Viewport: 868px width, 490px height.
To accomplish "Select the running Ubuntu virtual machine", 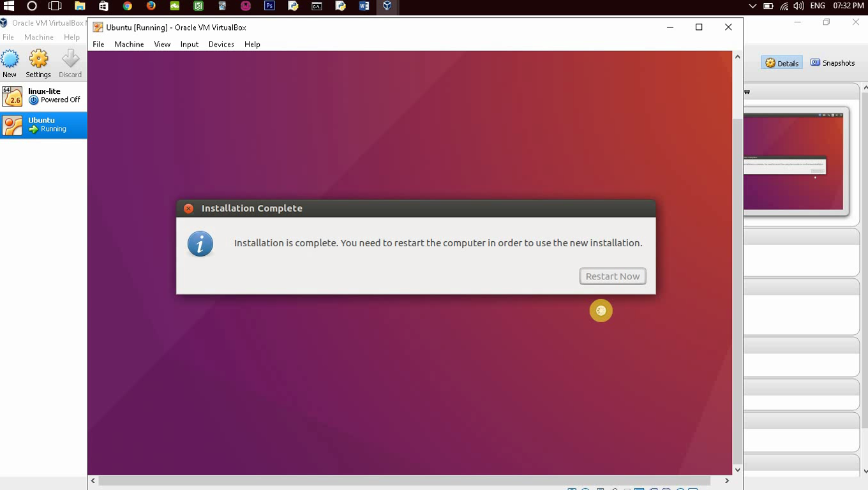I will pos(43,125).
